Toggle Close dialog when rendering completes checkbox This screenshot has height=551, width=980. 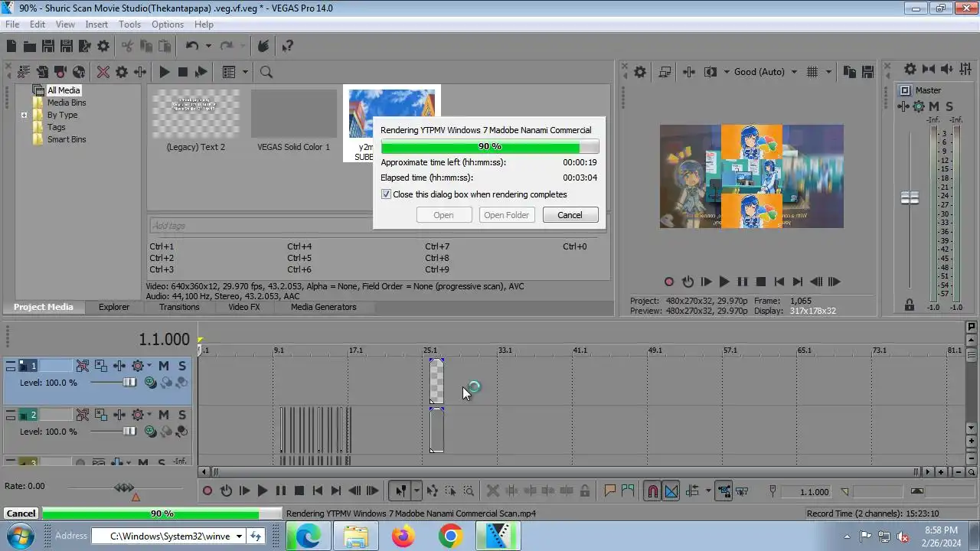(x=386, y=194)
